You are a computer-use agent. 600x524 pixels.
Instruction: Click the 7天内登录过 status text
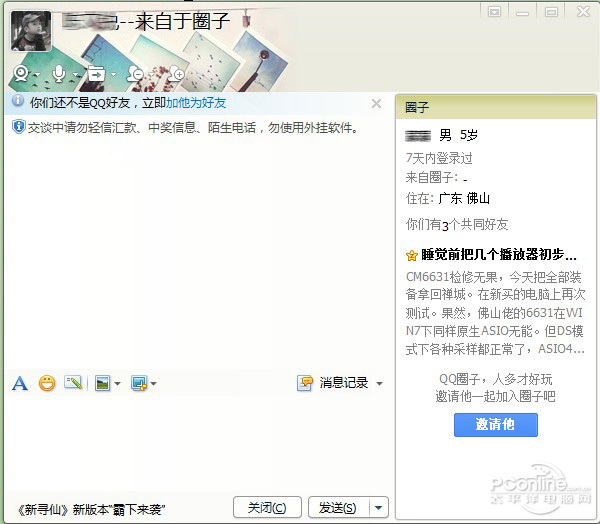click(439, 158)
